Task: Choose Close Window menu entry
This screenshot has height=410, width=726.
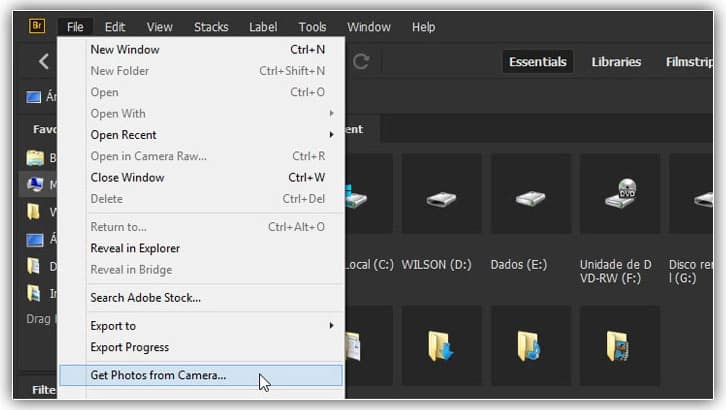Action: click(201, 177)
